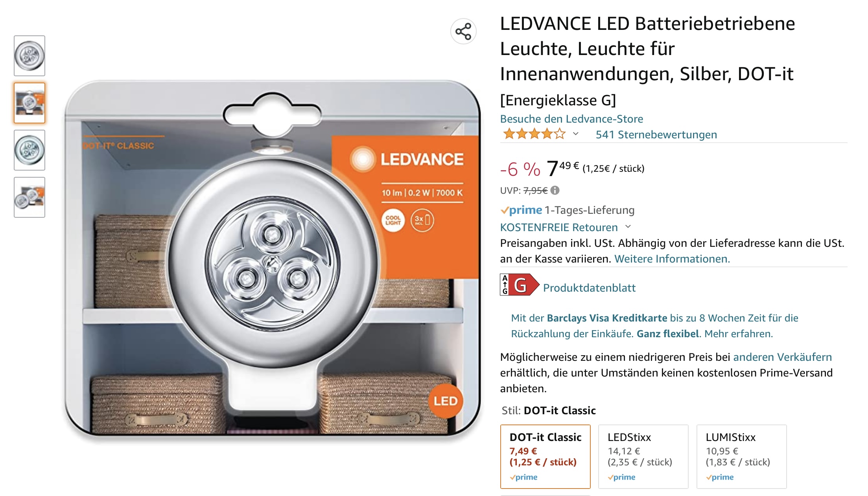The width and height of the screenshot is (868, 496).
Task: Open the Produktdatenblatt link
Action: 589,288
